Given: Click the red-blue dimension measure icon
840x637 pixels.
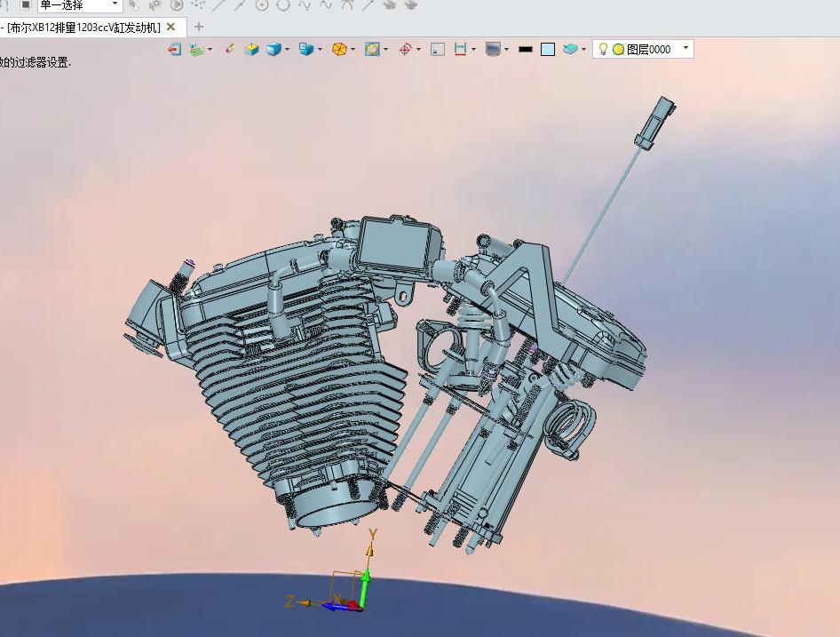Looking at the screenshot, I should (x=460, y=50).
